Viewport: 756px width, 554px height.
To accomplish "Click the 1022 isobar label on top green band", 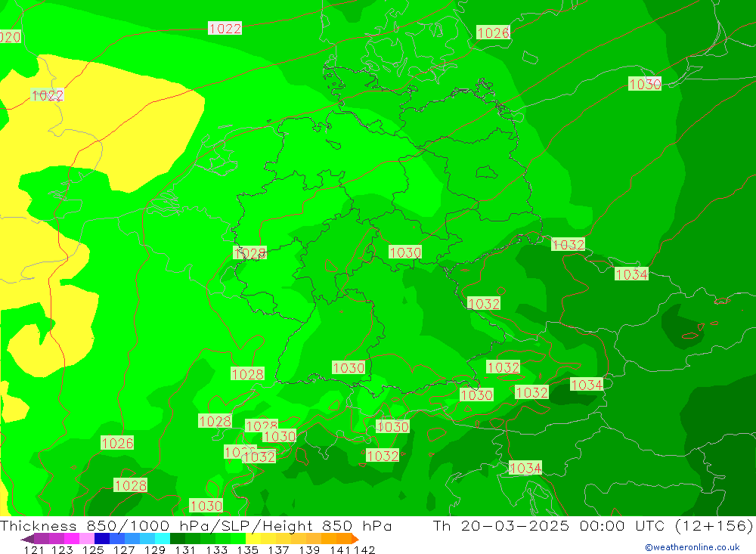I will coord(225,29).
